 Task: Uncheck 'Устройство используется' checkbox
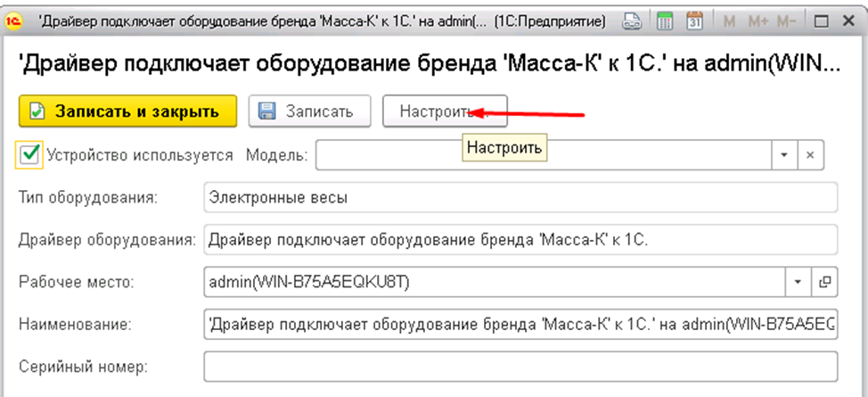[x=29, y=154]
